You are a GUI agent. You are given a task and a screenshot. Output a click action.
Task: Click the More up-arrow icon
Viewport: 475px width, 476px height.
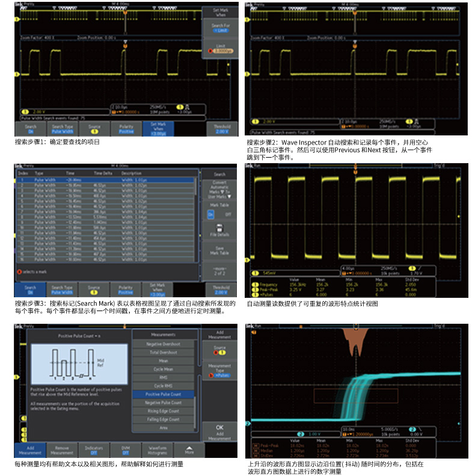click(189, 447)
